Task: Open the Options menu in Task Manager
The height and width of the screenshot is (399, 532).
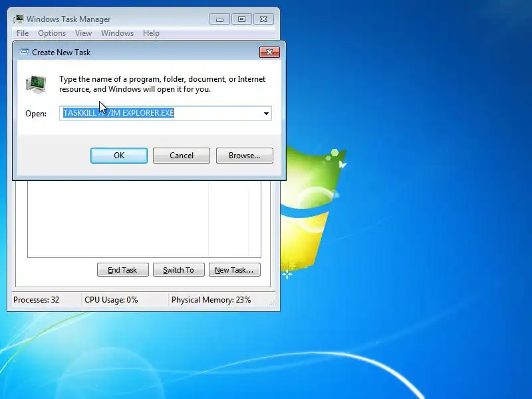Action: pyautogui.click(x=52, y=33)
